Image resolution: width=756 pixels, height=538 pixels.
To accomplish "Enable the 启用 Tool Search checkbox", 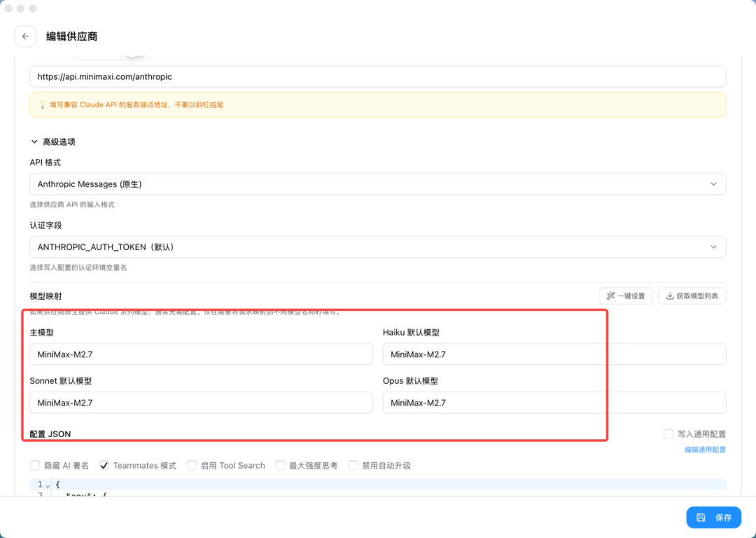I will pyautogui.click(x=191, y=466).
